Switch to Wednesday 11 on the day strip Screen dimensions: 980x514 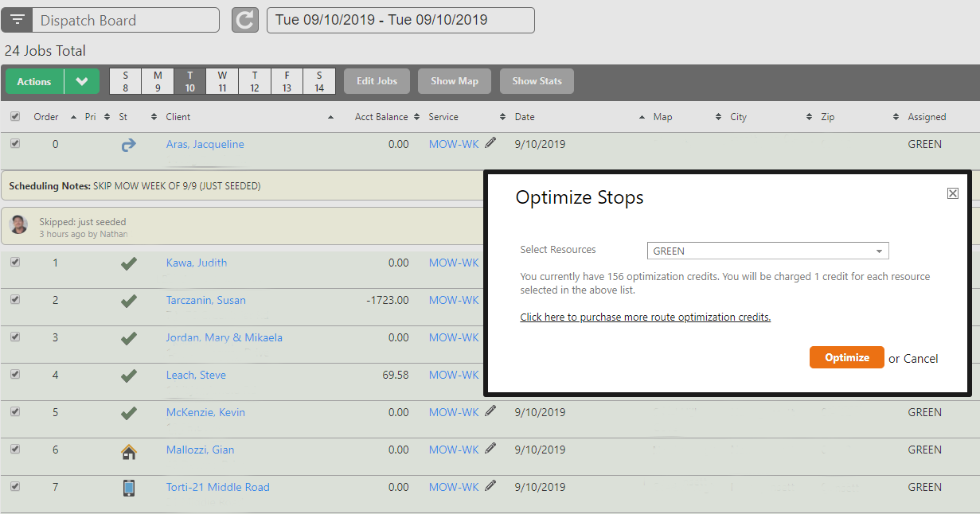click(x=221, y=80)
